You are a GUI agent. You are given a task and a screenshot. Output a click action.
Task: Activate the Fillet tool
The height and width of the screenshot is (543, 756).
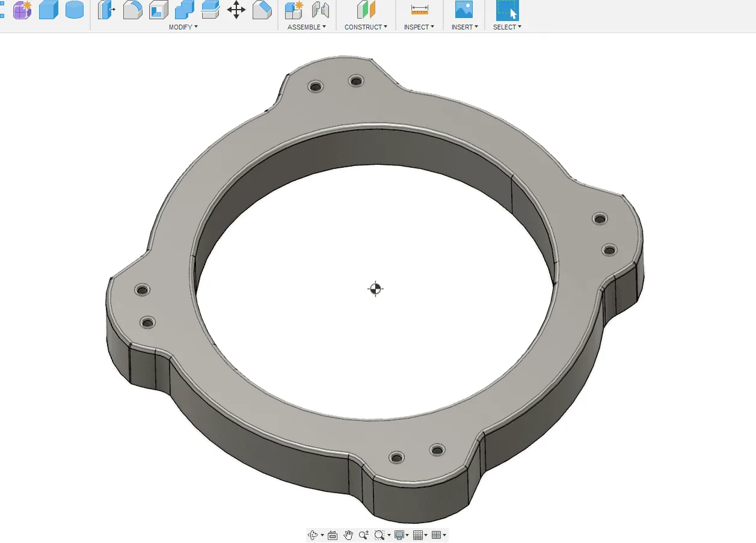(x=132, y=10)
